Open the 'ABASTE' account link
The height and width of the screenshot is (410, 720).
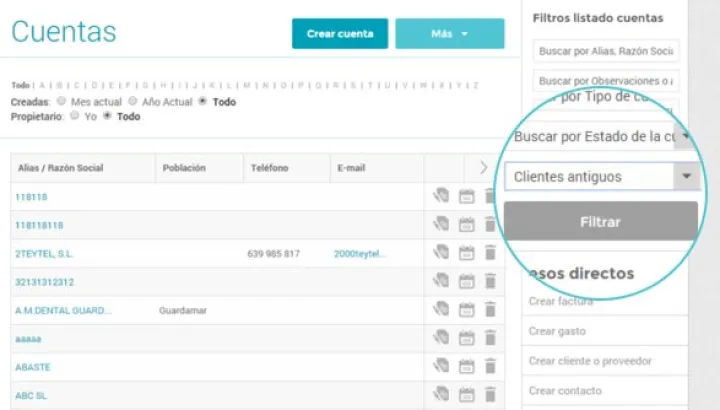[33, 367]
